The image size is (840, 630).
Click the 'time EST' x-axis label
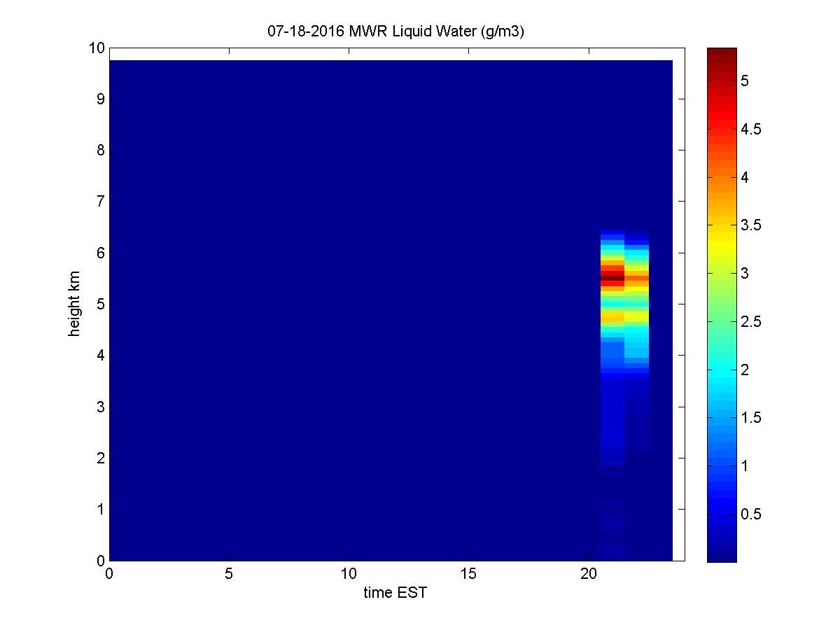point(395,594)
